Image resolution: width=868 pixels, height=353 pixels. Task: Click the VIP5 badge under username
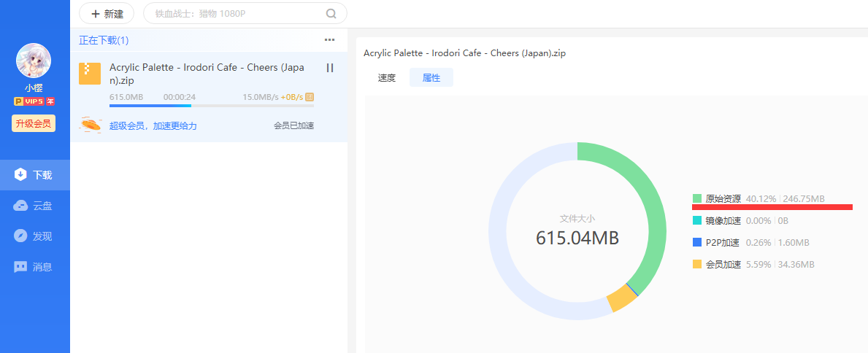point(34,101)
